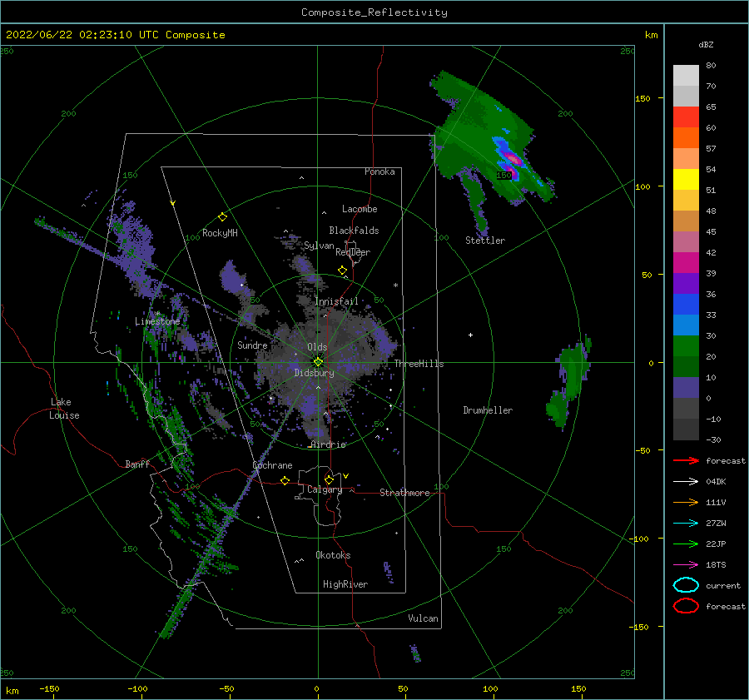Click the yellow diamond marker inside Calgary
749x700 pixels.
click(x=329, y=479)
